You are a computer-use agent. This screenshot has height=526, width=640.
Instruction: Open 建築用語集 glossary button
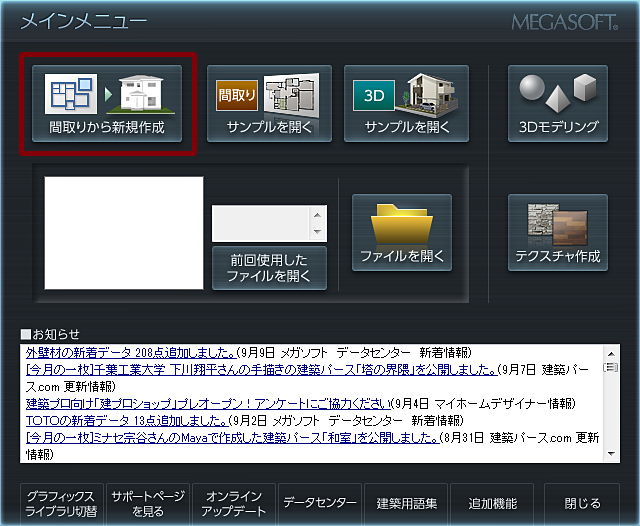(x=406, y=504)
